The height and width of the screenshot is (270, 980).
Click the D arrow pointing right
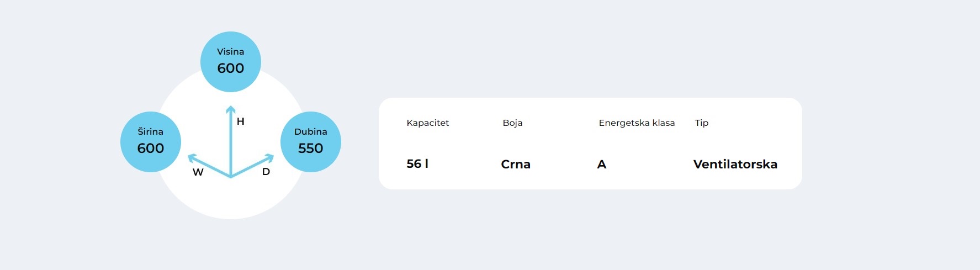253,165
